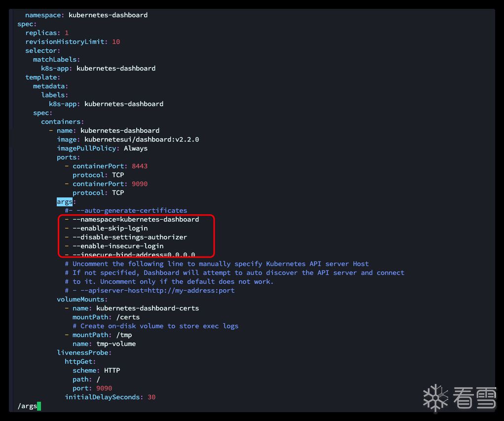504x421 pixels.
Task: Click the green cursor after /args
Action: coord(39,406)
